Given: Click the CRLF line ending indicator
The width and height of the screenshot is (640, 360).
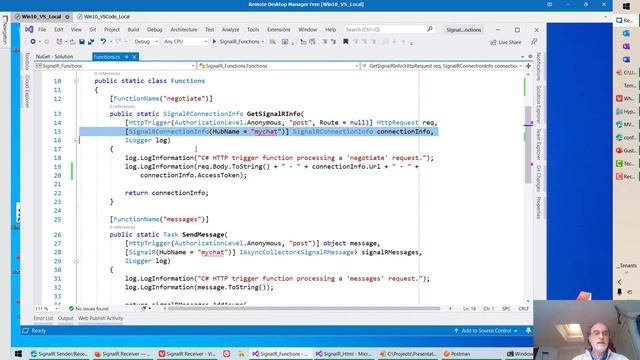Looking at the screenshot, I should point(523,309).
